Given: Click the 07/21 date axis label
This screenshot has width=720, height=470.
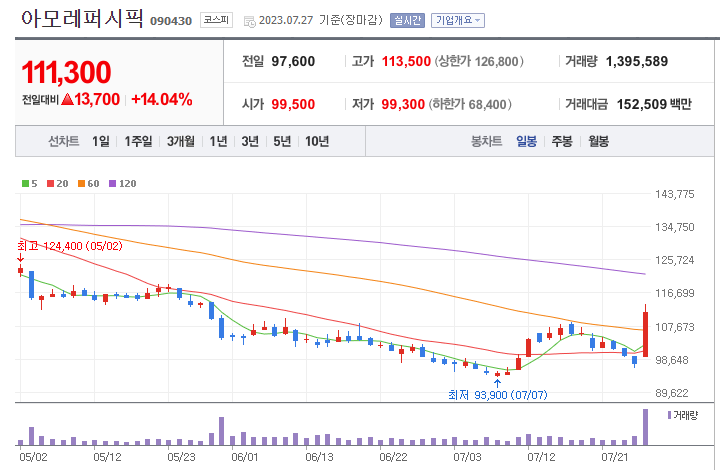Looking at the screenshot, I should 614,457.
